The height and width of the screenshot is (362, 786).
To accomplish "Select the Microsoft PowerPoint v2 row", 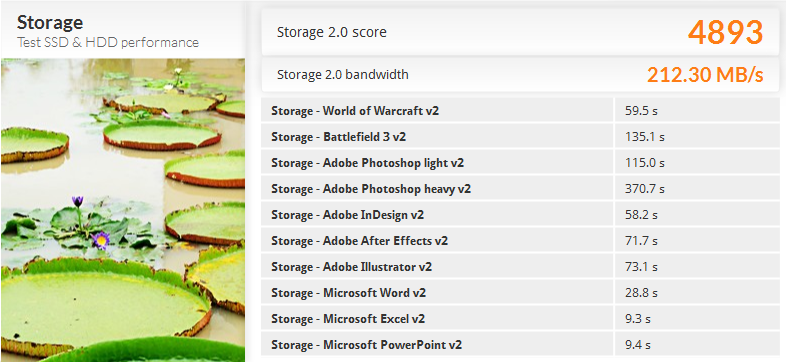I will (520, 345).
